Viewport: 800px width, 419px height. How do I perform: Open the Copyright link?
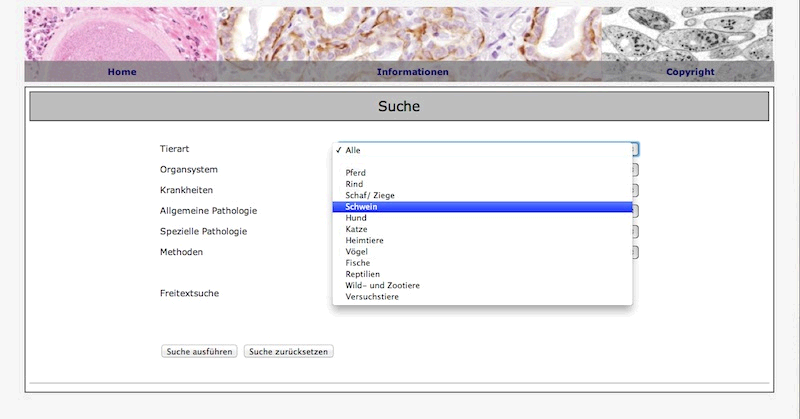[x=690, y=72]
